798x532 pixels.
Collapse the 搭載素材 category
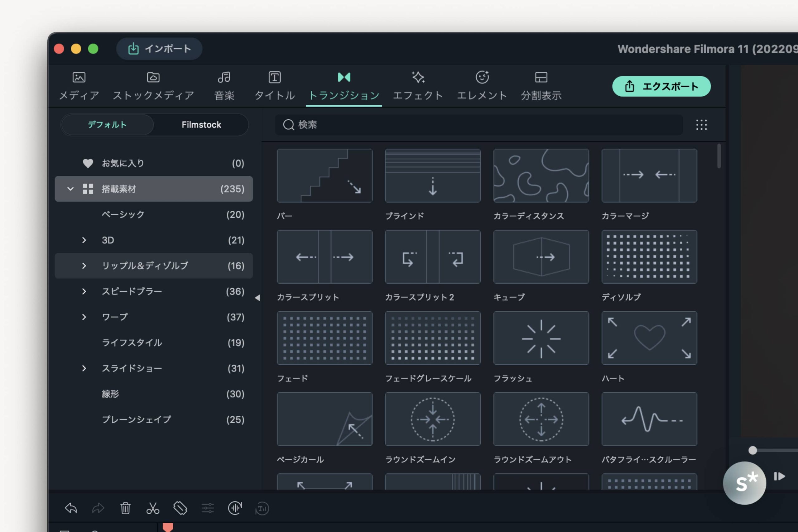[70, 189]
